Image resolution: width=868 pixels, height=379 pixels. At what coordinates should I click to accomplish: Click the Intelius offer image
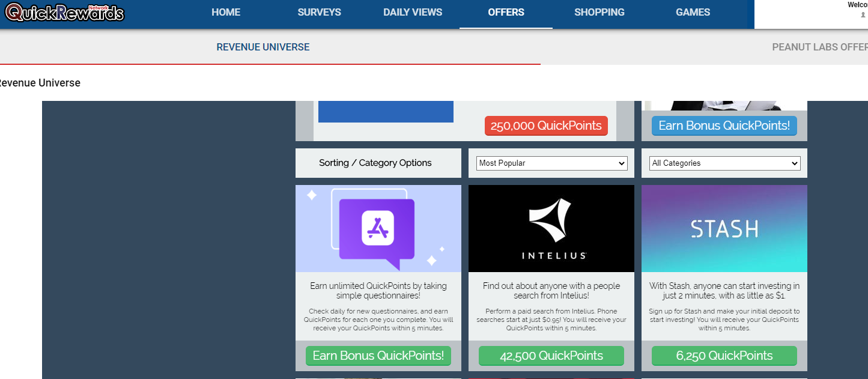point(551,228)
